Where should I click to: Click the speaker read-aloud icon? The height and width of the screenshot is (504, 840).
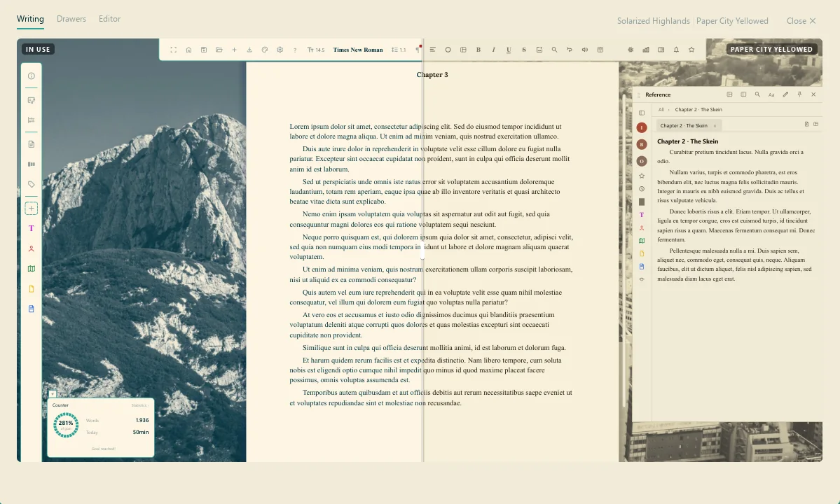click(x=585, y=50)
